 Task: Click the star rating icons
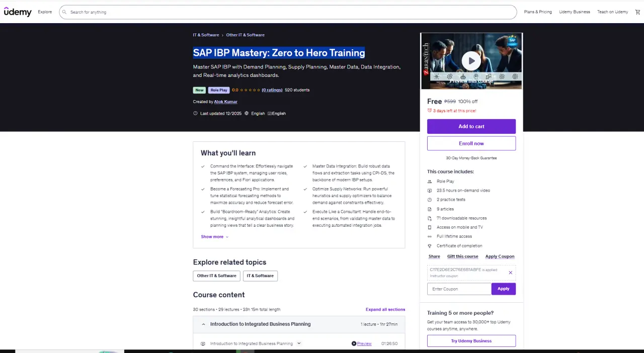point(250,90)
